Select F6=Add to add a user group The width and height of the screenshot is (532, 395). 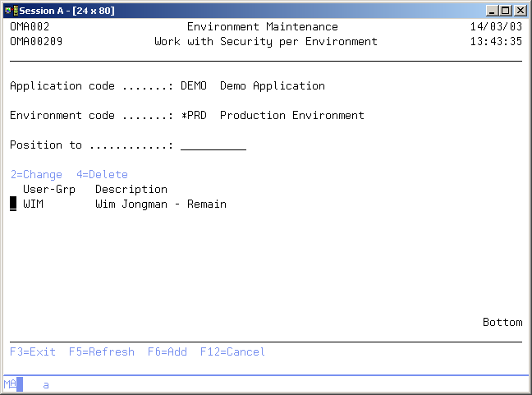click(167, 352)
